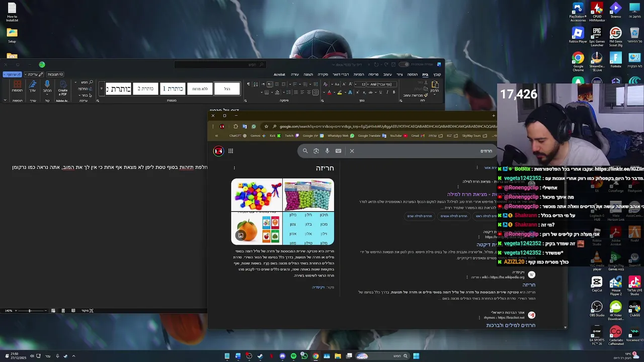Click the Google Translate extension icon in Chrome toolbar
Screen dimensions: 644x362
click(x=245, y=126)
